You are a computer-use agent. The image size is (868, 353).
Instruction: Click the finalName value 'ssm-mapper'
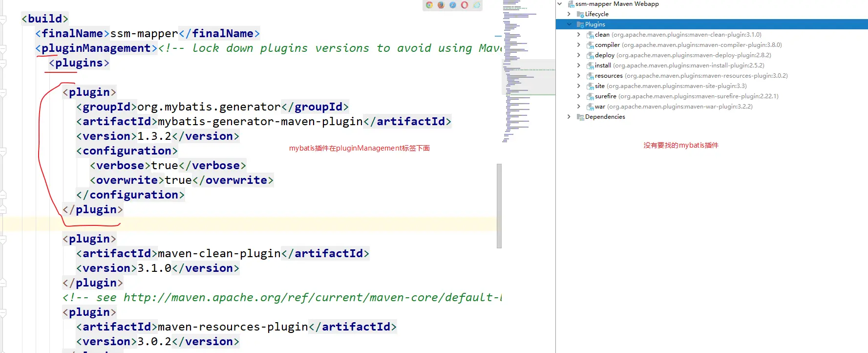coord(144,34)
